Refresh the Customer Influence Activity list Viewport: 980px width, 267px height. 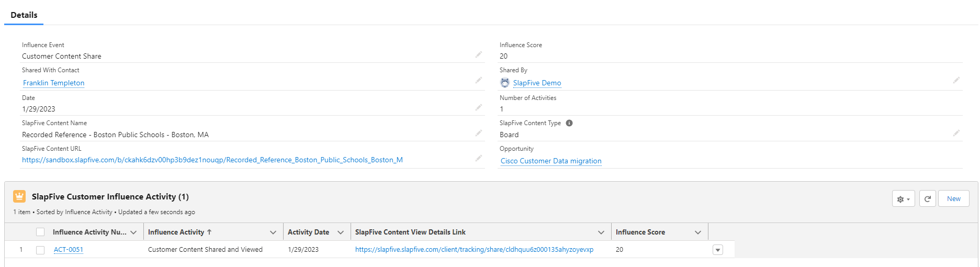pos(927,199)
